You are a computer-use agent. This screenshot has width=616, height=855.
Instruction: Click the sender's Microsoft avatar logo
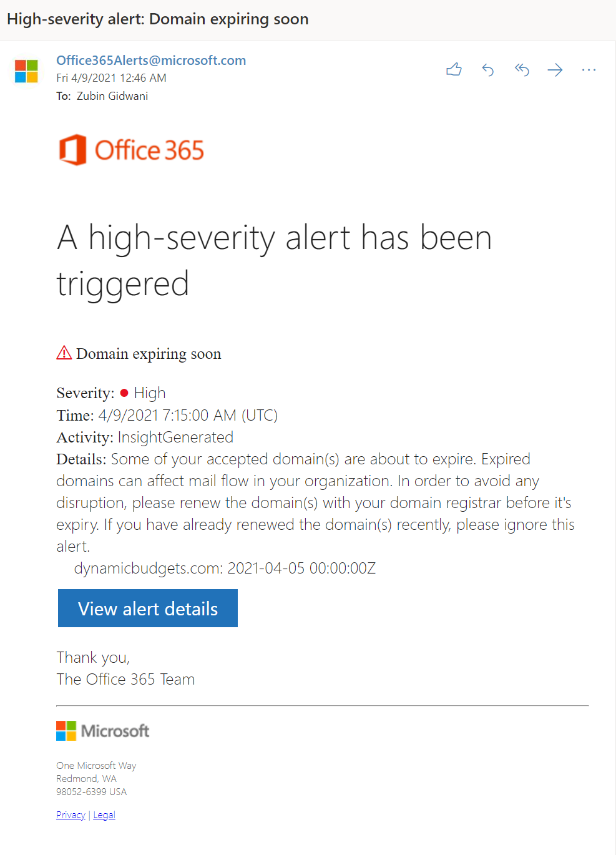point(26,71)
